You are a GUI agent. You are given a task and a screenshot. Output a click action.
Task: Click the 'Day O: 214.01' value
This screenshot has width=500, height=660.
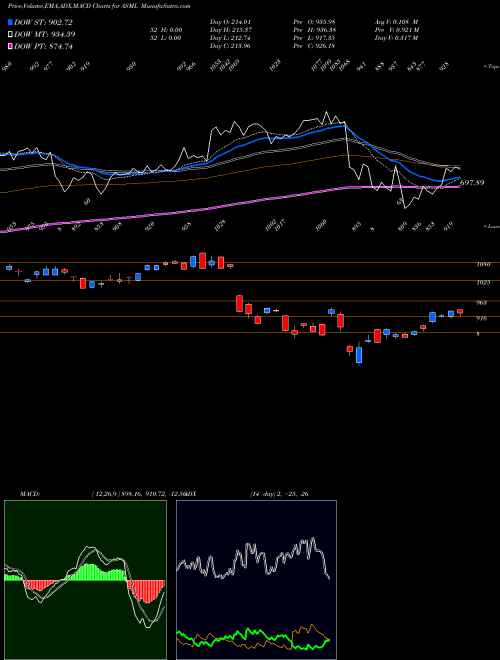point(230,22)
